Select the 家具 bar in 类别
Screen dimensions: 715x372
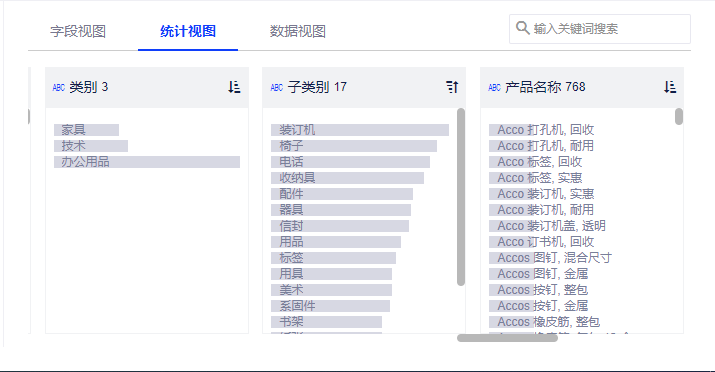86,130
